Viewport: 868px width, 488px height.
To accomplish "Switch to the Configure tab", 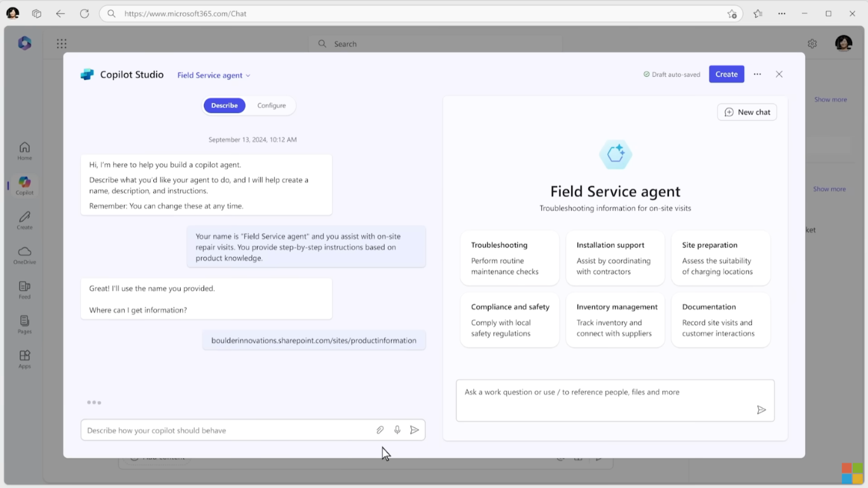I will [272, 105].
